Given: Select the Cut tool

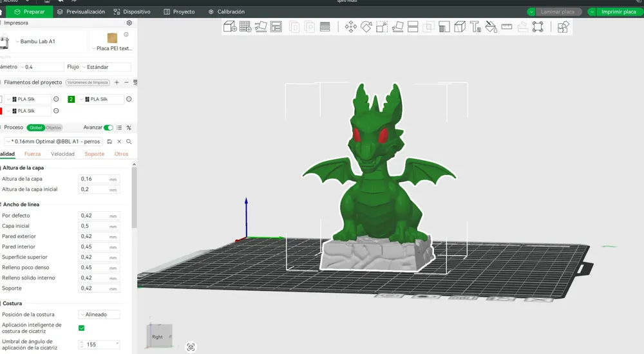Looking at the screenshot, I should (x=413, y=27).
